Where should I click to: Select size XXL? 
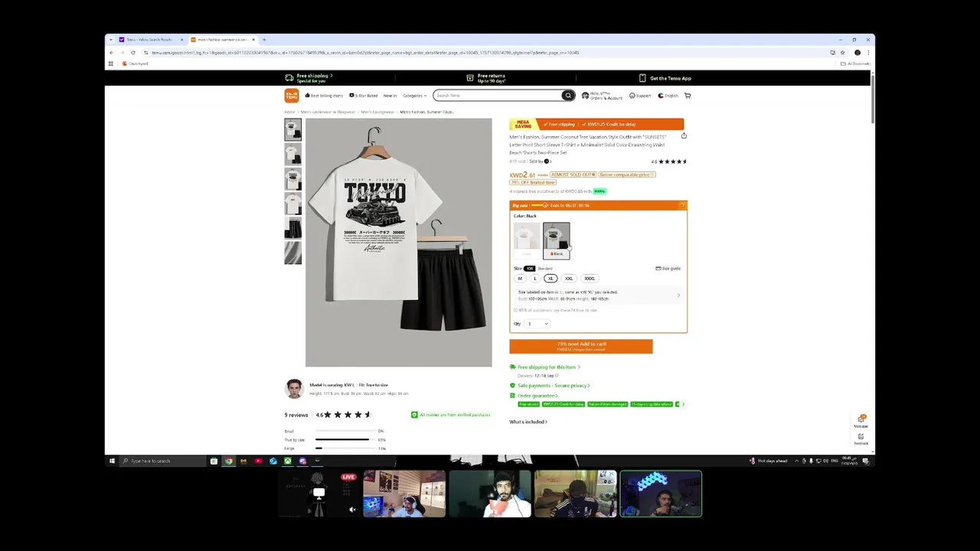click(x=569, y=279)
